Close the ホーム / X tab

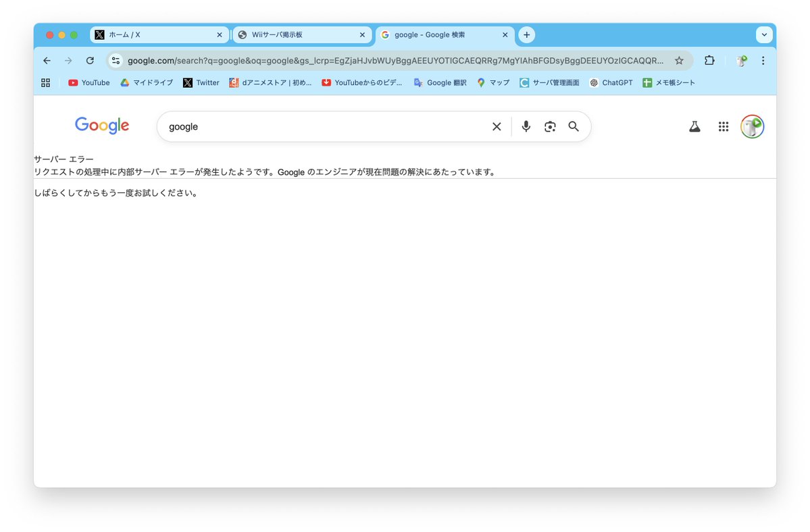point(220,34)
